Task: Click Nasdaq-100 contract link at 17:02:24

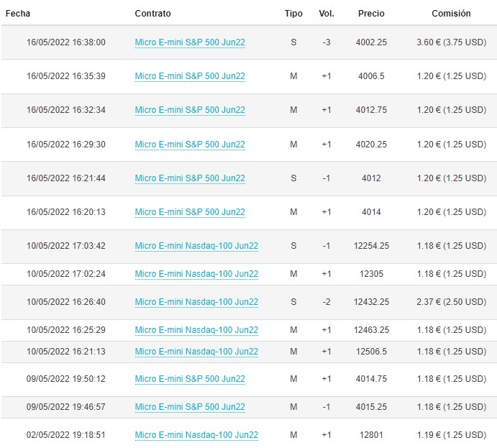Action: point(196,274)
